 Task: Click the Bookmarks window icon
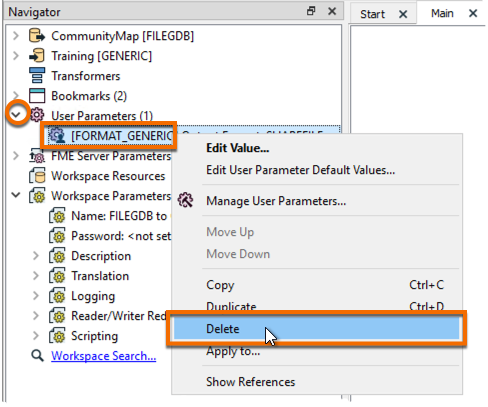point(37,96)
